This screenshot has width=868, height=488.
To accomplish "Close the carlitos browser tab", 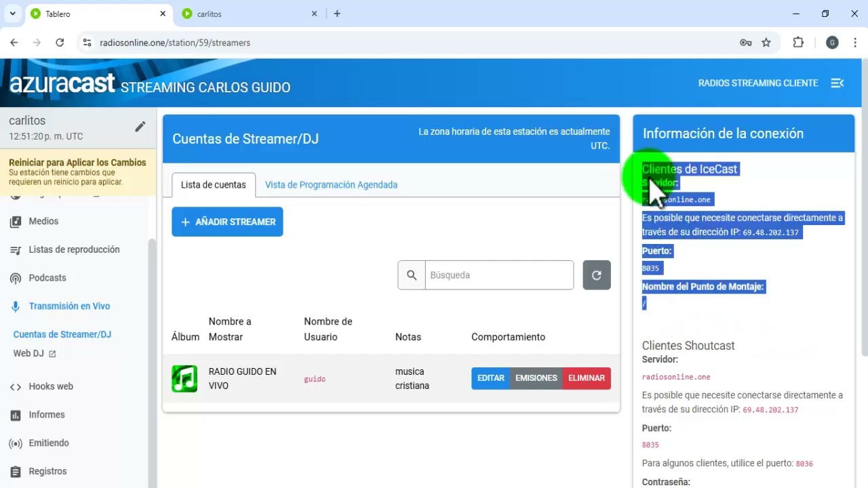I will click(315, 14).
